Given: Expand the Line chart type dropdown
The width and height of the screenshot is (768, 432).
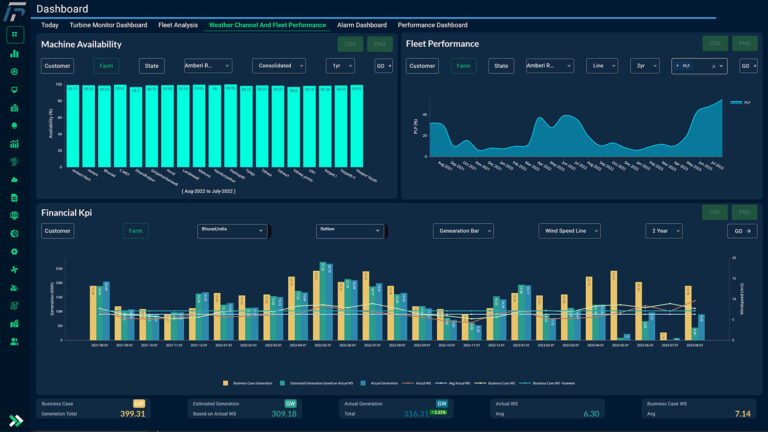Looking at the screenshot, I should tap(602, 66).
